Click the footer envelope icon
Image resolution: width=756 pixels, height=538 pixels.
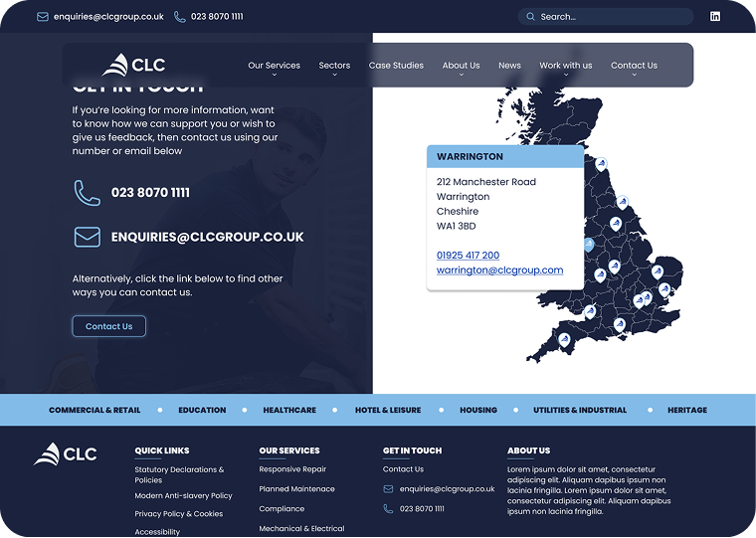388,489
